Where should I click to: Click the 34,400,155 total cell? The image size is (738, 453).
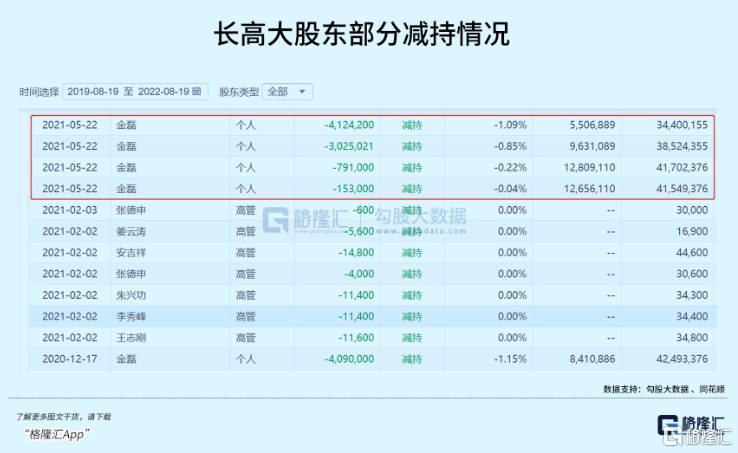coord(682,125)
